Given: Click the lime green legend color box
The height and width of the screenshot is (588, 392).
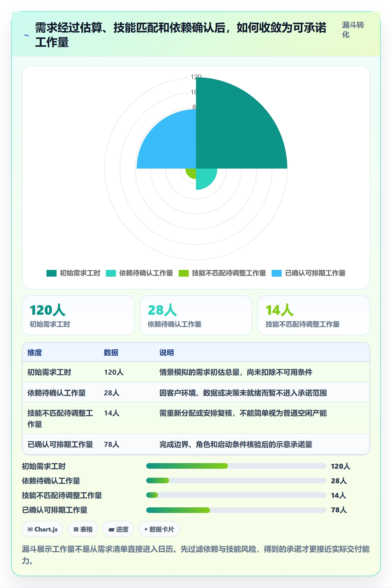Looking at the screenshot, I should (184, 273).
